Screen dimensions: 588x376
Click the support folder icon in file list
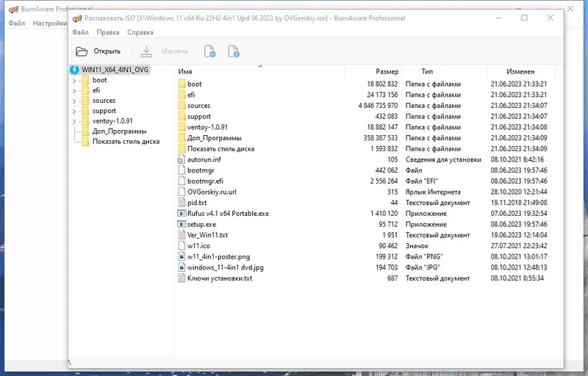182,117
